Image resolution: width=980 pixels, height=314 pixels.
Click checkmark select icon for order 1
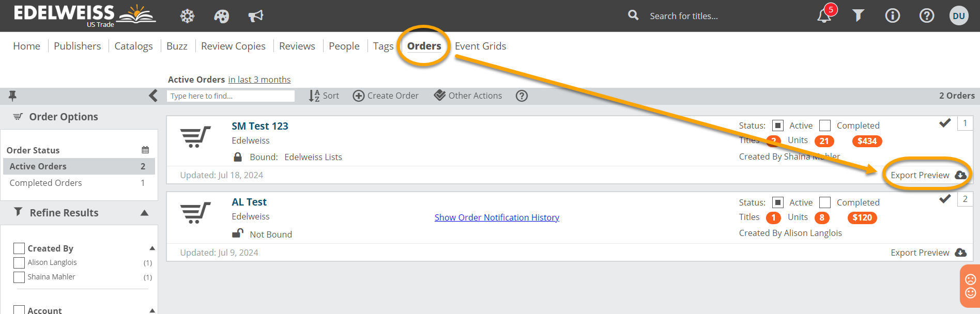(945, 123)
